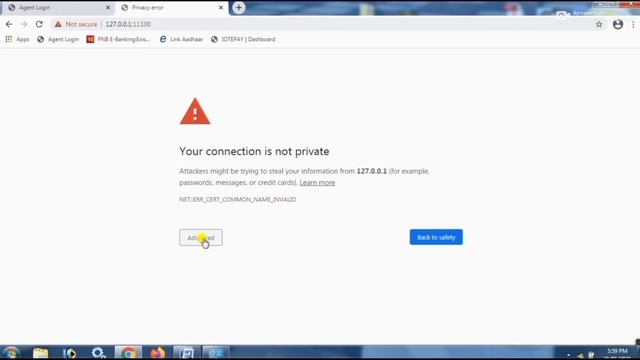
Task: Close the Privacy error tab
Action: 221,7
